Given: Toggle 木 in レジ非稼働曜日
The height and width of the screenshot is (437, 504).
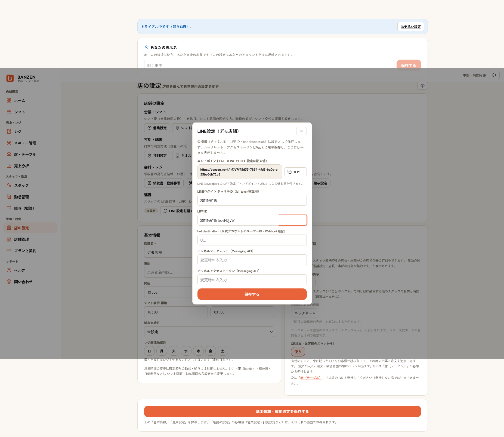Looking at the screenshot, I should [198, 351].
